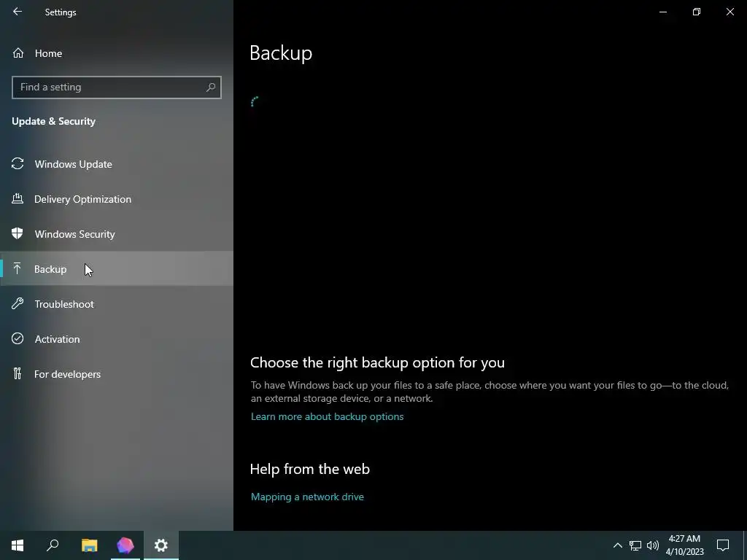Image resolution: width=747 pixels, height=560 pixels.
Task: Click the Settings gear taskbar icon
Action: point(161,545)
